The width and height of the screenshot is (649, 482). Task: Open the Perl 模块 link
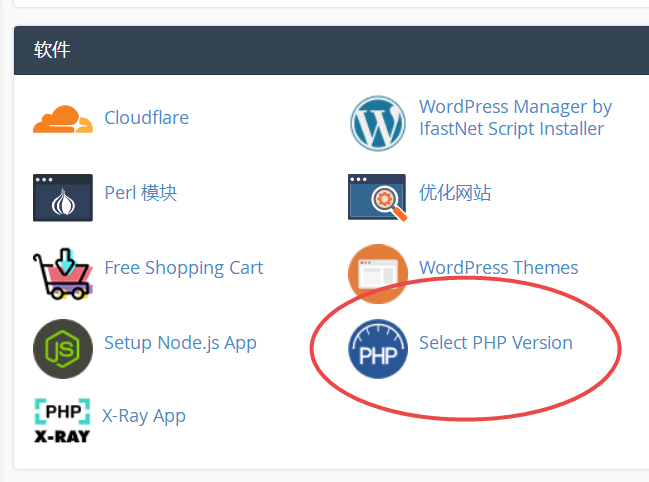(141, 193)
